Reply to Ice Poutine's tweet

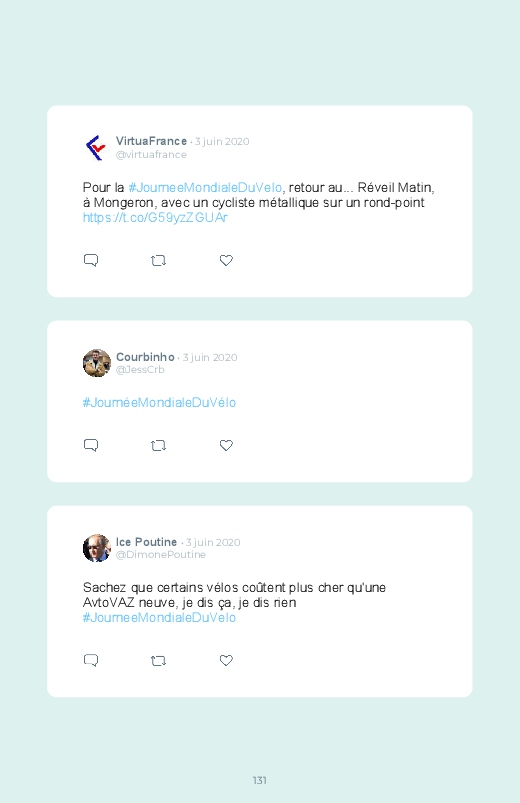click(x=91, y=660)
